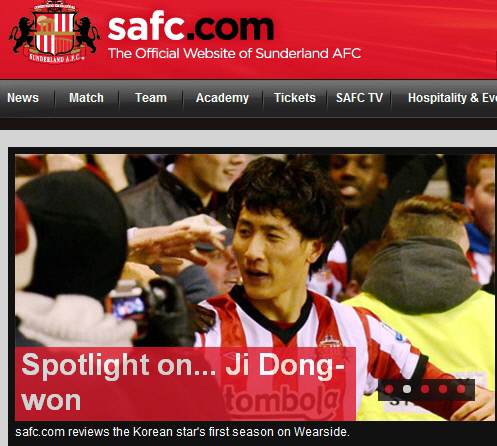The image size is (497, 446).
Task: Open the News menu
Action: (23, 98)
